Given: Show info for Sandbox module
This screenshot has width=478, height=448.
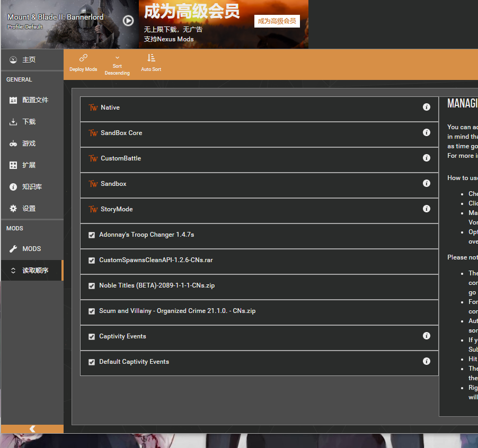Looking at the screenshot, I should (x=426, y=183).
